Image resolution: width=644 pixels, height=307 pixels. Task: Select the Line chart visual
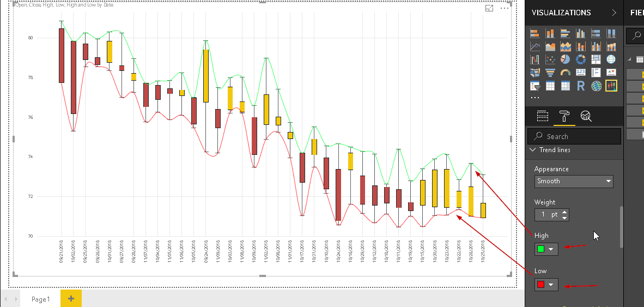tap(534, 46)
